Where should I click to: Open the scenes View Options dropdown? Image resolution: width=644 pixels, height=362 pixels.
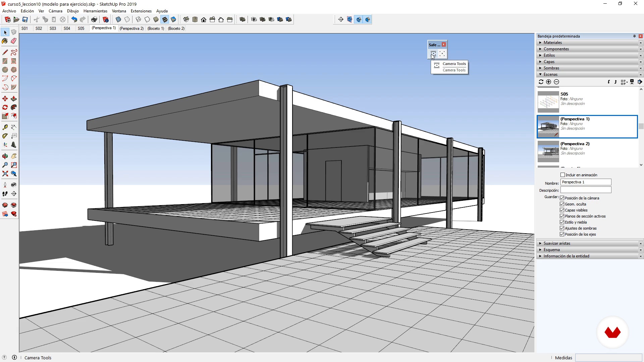624,82
